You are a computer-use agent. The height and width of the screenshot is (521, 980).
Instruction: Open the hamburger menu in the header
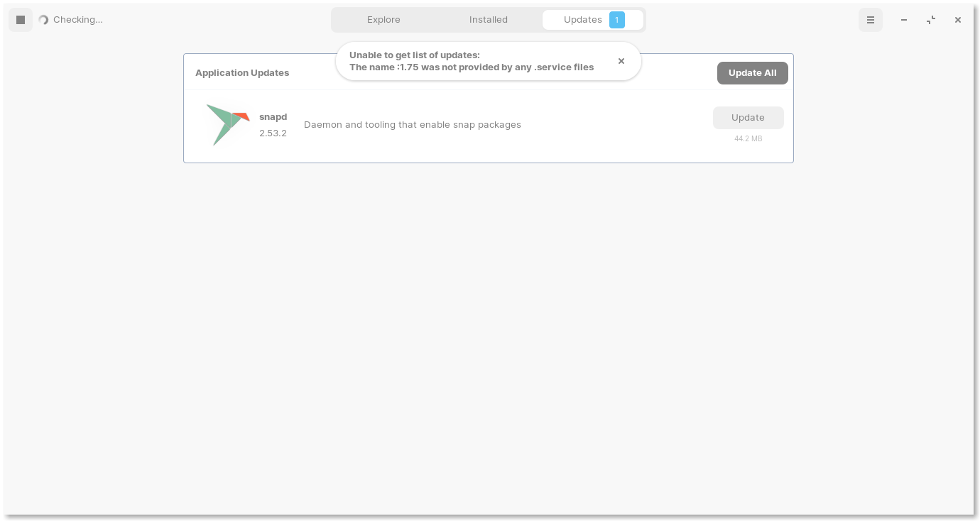tap(871, 20)
